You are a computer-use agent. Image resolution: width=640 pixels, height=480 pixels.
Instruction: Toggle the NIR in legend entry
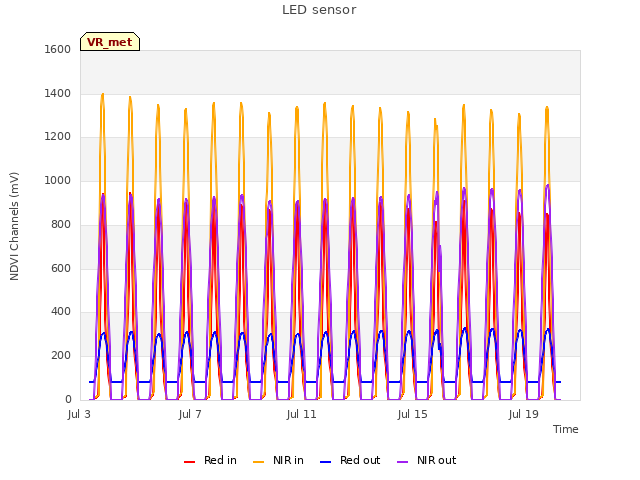(x=278, y=460)
